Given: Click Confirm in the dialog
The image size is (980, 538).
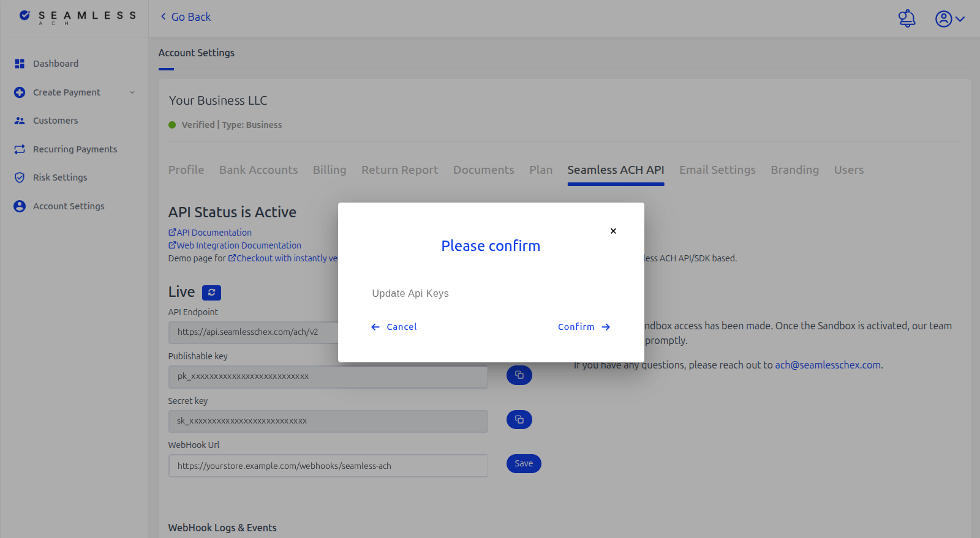Looking at the screenshot, I should [x=584, y=327].
